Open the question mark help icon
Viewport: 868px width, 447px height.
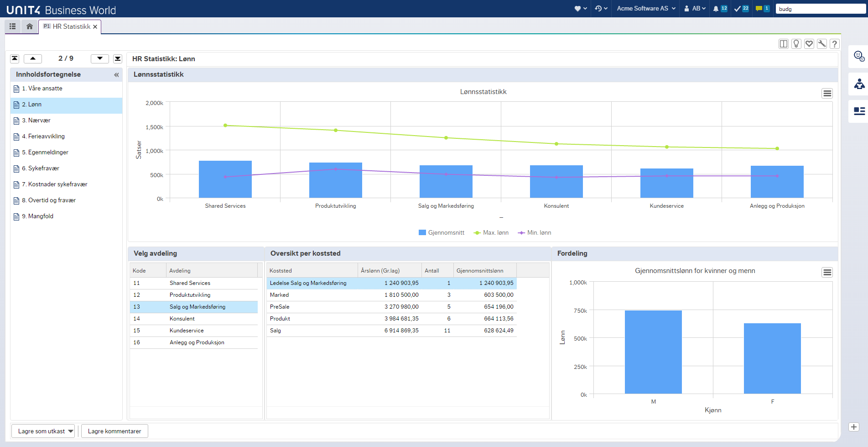(x=835, y=44)
